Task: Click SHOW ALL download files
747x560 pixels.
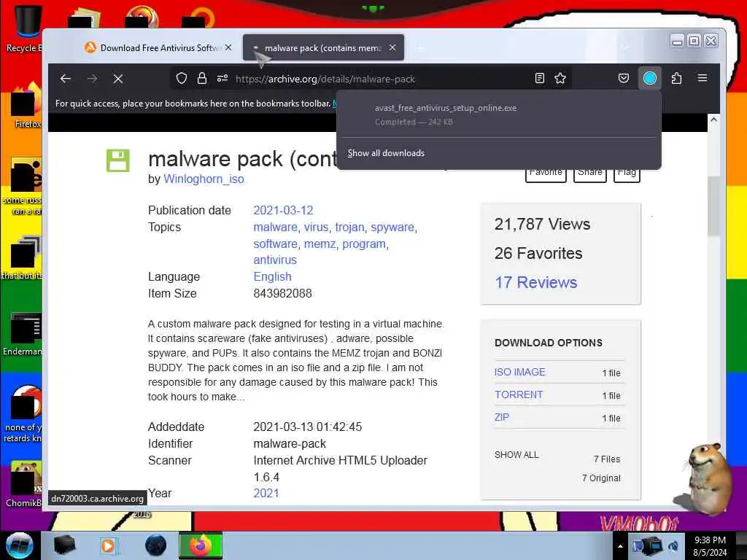Action: [516, 455]
